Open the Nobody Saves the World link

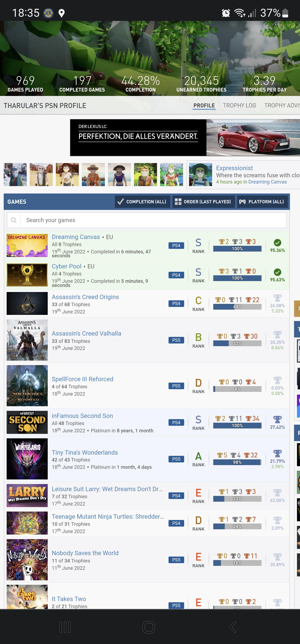[85, 553]
